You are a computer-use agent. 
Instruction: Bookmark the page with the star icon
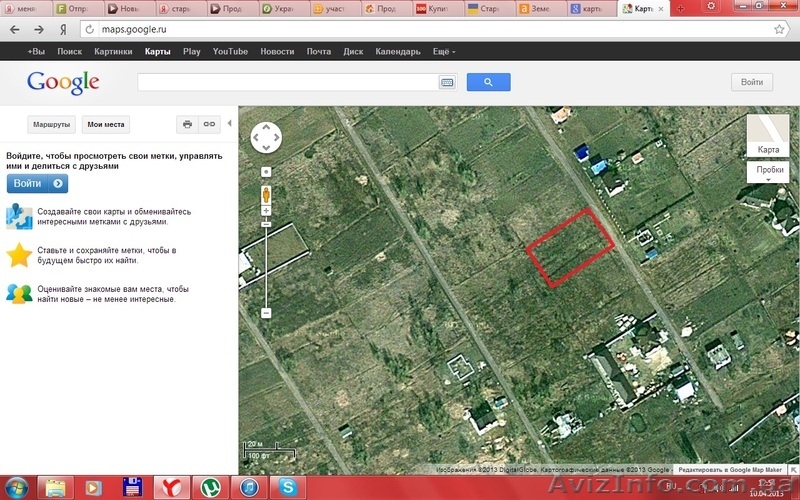point(779,29)
